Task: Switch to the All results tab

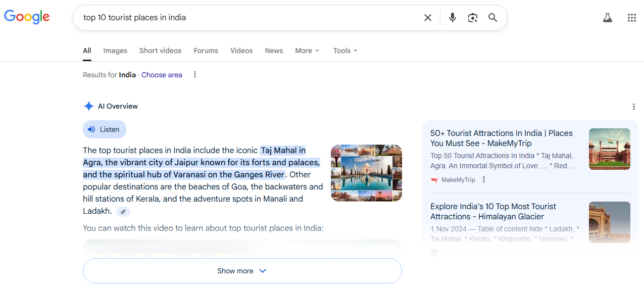Action: [87, 51]
